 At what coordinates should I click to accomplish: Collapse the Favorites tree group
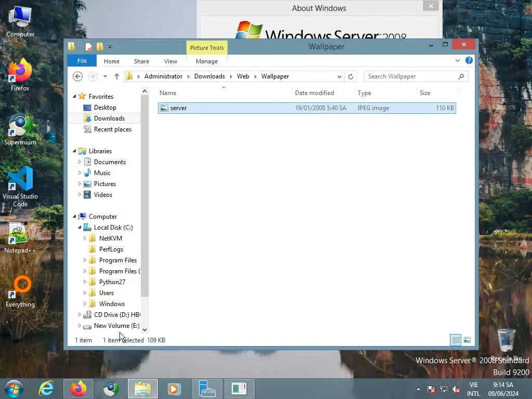(x=74, y=96)
